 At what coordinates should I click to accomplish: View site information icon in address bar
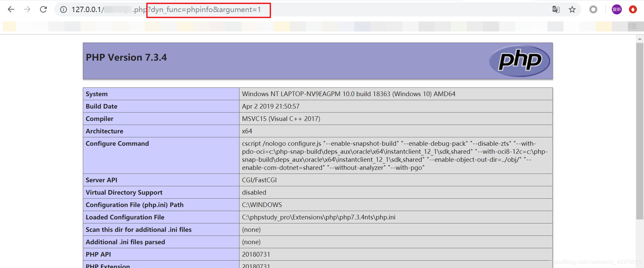coord(63,10)
